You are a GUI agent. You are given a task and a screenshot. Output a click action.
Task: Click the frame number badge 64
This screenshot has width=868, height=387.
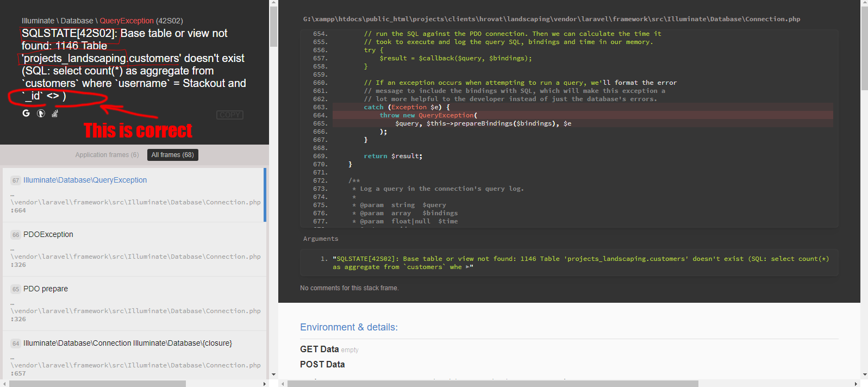coord(16,344)
